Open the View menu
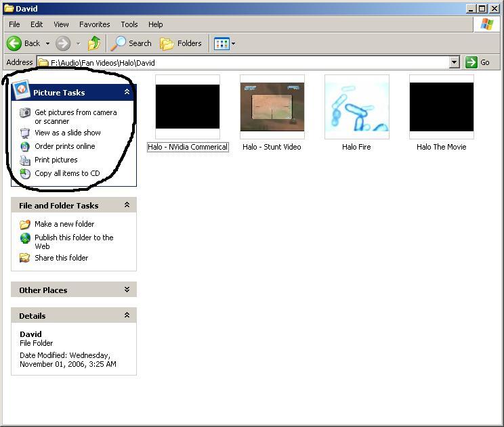The width and height of the screenshot is (504, 427). pyautogui.click(x=61, y=24)
